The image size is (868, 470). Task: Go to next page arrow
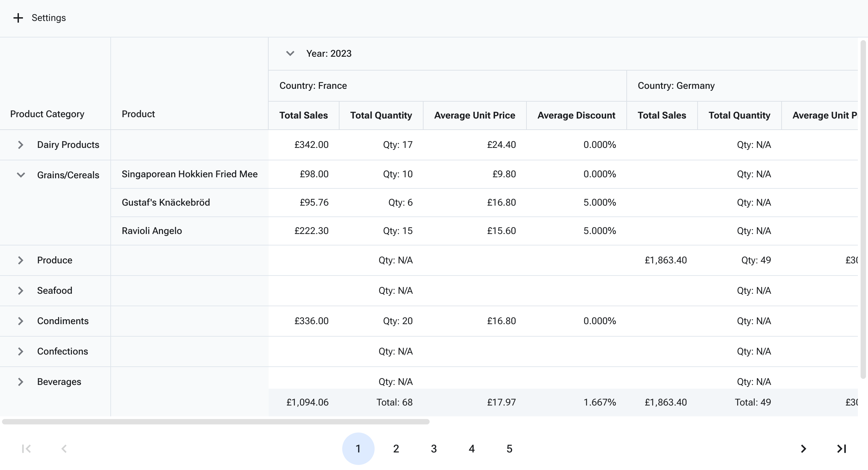[x=804, y=449]
